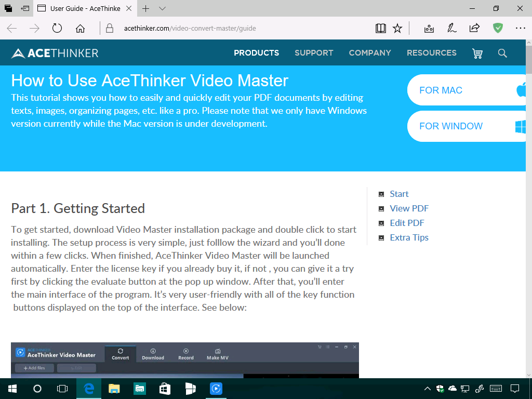Click the FOR WINDOW button
The width and height of the screenshot is (532, 399).
pos(467,126)
